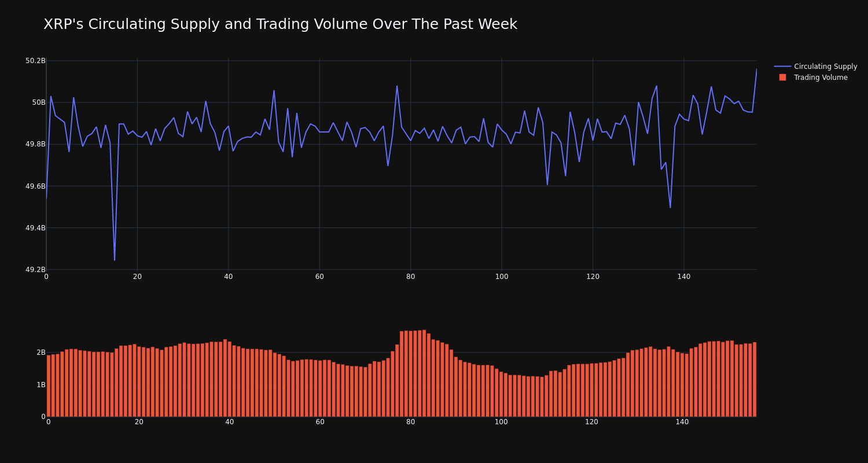Click x-axis tick 120 under supply chart
868x463 pixels.
593,277
